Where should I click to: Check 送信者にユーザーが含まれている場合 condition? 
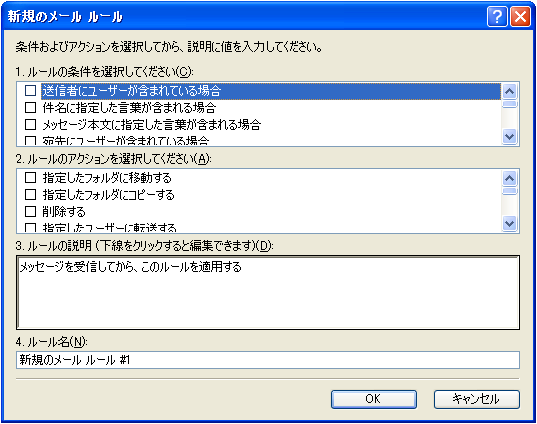[30, 91]
